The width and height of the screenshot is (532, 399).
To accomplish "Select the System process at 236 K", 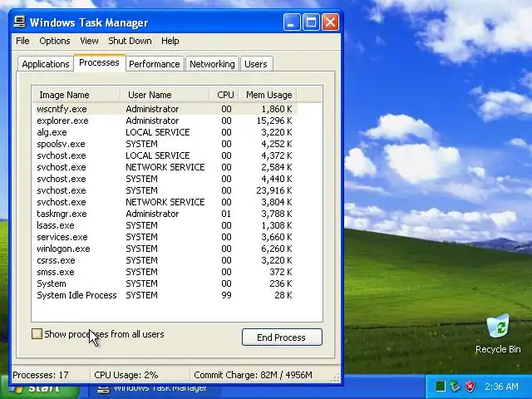I will [165, 283].
